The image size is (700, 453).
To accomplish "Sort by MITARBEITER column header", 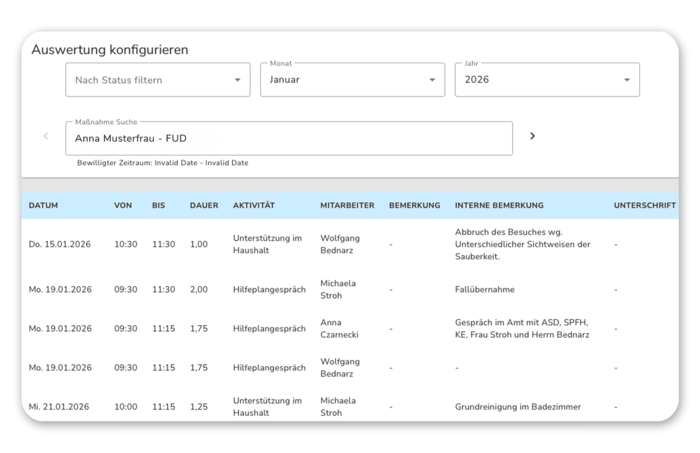I will click(x=347, y=205).
